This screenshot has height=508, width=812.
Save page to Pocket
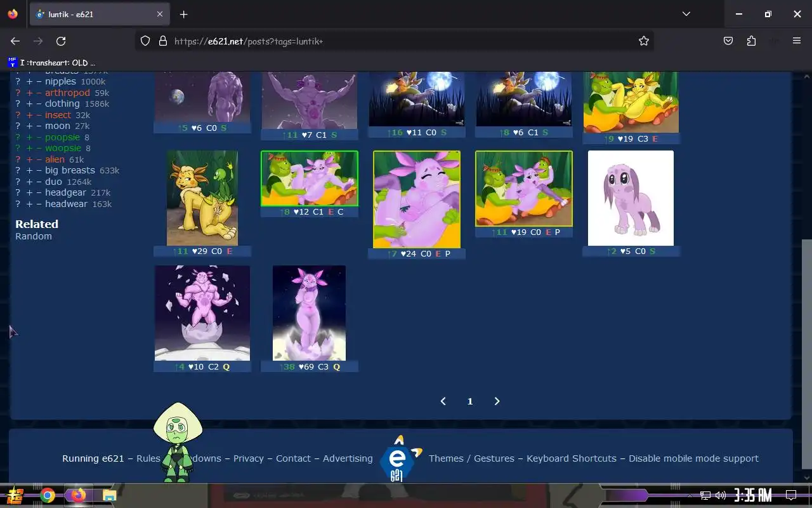pos(728,41)
